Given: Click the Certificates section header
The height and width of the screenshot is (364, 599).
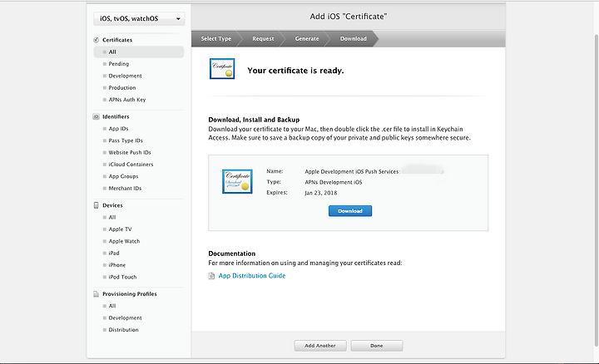Looking at the screenshot, I should (x=117, y=40).
